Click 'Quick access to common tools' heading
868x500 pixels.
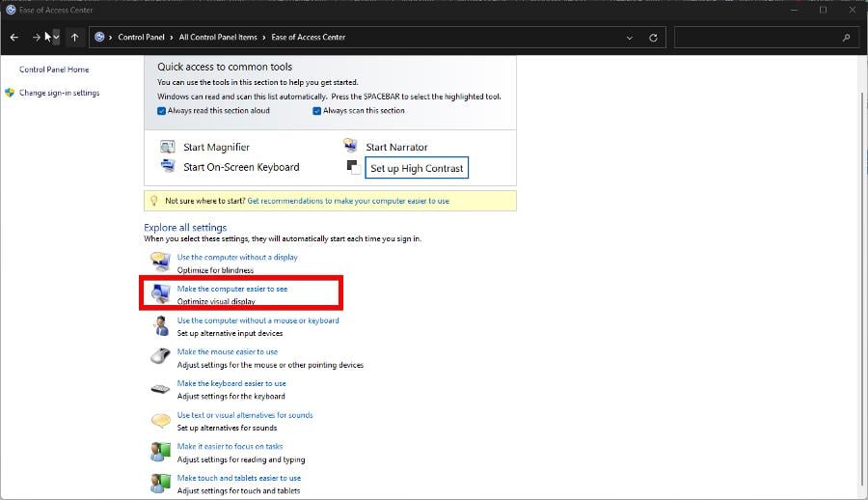tap(225, 67)
